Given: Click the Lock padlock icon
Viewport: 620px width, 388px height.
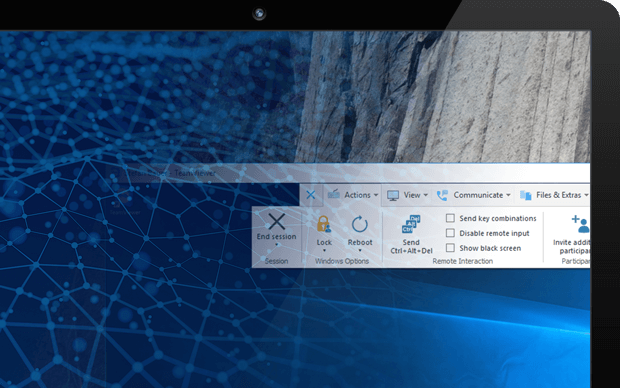Looking at the screenshot, I should click(x=324, y=224).
